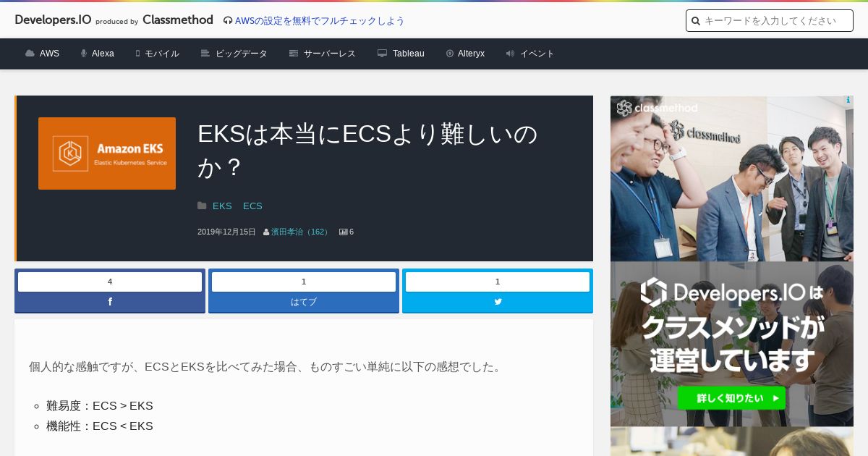Click the chart icon beside count 6

tap(343, 232)
